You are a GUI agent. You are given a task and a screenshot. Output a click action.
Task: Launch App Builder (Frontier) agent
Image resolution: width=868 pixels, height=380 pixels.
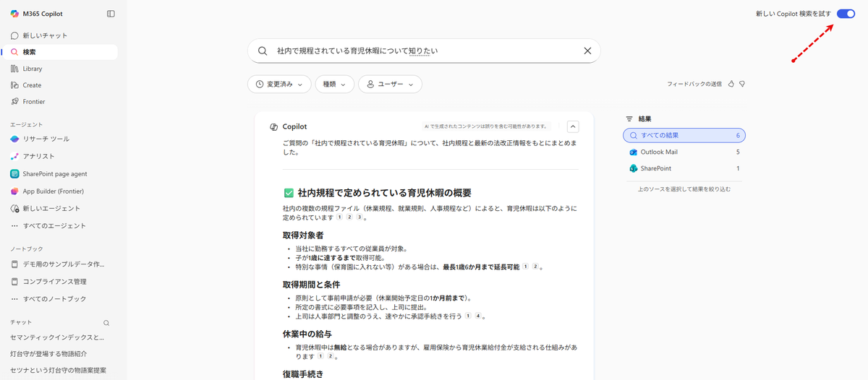click(x=53, y=191)
